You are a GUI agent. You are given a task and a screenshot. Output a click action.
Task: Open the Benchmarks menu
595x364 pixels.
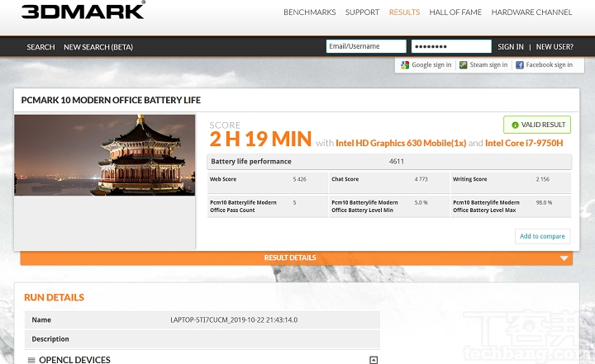pyautogui.click(x=310, y=12)
